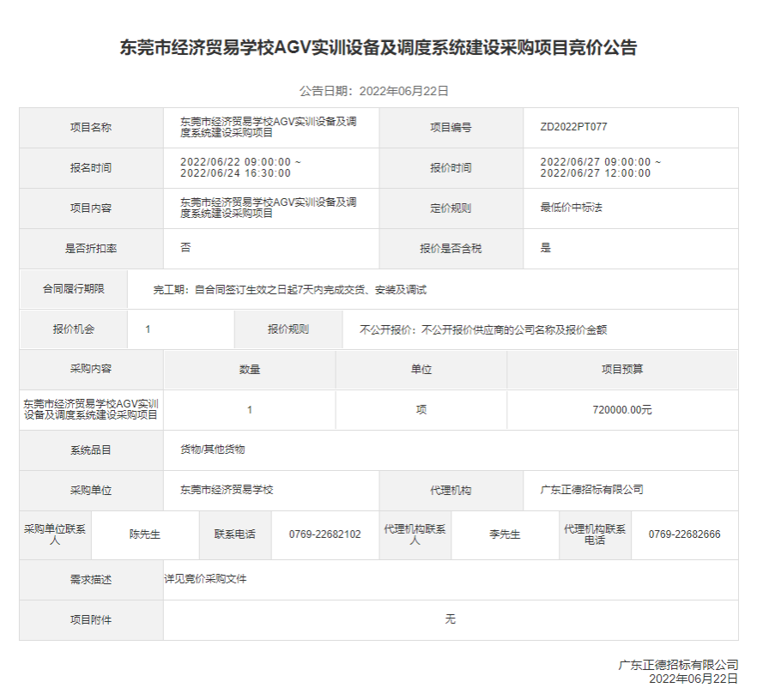Click the 采购单位联系人 label cell
This screenshot has height=700, width=769.
point(56,534)
